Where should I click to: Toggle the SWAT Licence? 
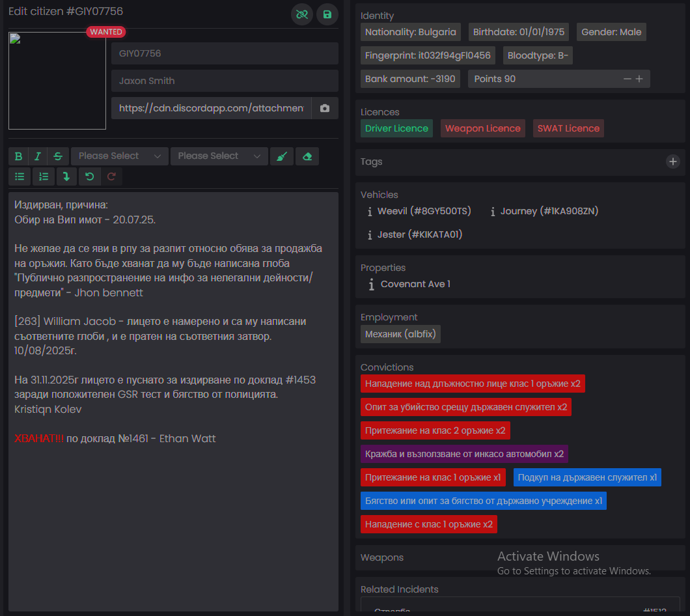tap(568, 128)
